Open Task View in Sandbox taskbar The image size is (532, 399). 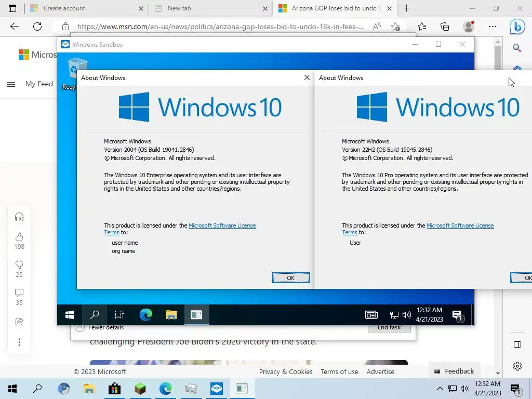point(119,315)
